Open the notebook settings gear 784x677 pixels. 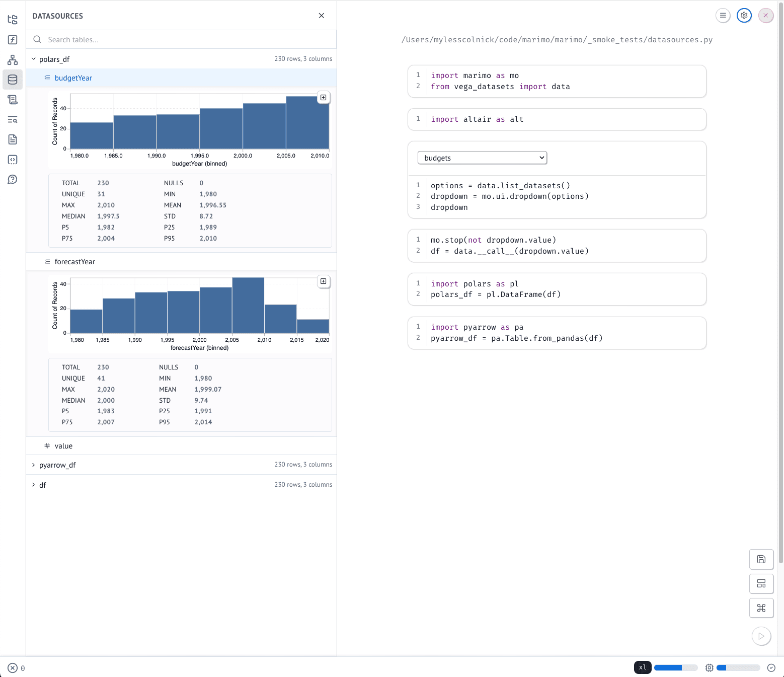pos(744,16)
